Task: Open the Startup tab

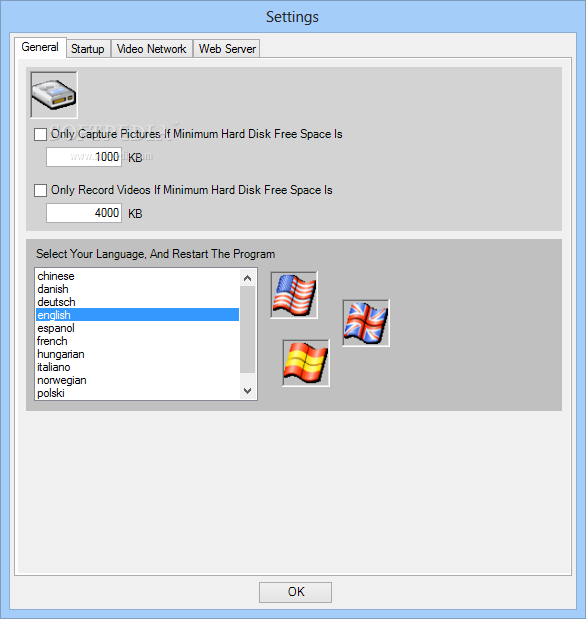Action: [88, 49]
